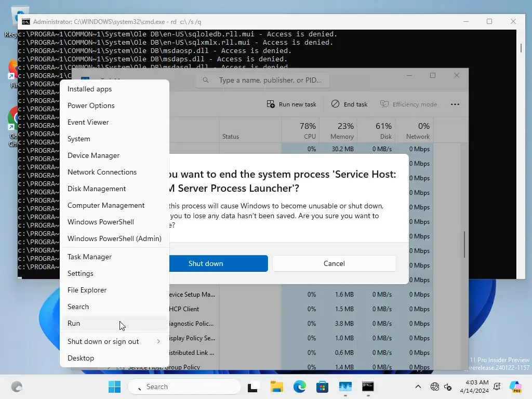Click the Task Manager process list scrollbar
The height and width of the screenshot is (399, 532).
(464, 245)
